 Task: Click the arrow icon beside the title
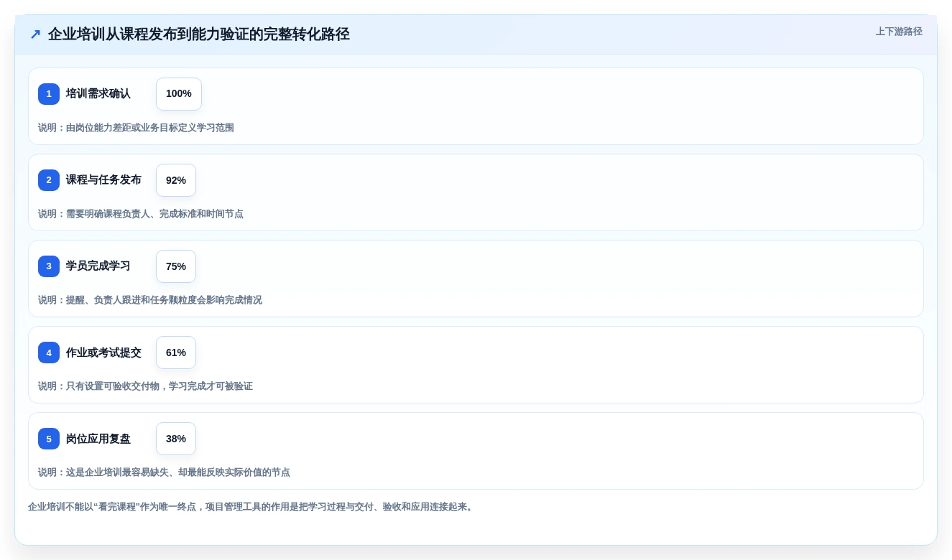35,34
